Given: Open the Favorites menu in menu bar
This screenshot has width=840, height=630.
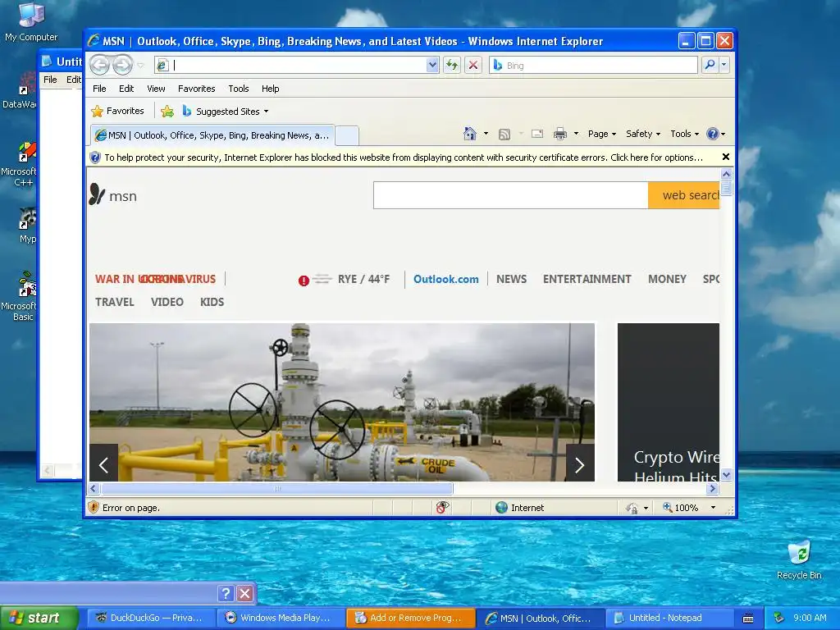Looking at the screenshot, I should (197, 89).
